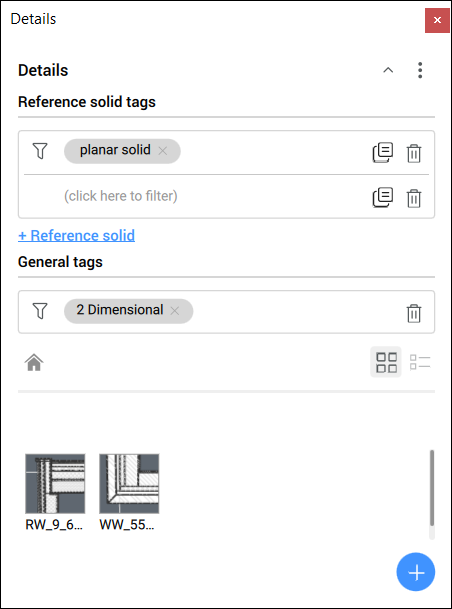Add a new Reference solid link

(x=76, y=236)
